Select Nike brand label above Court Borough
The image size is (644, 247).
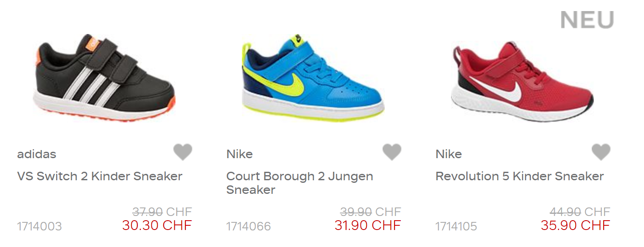click(x=239, y=154)
